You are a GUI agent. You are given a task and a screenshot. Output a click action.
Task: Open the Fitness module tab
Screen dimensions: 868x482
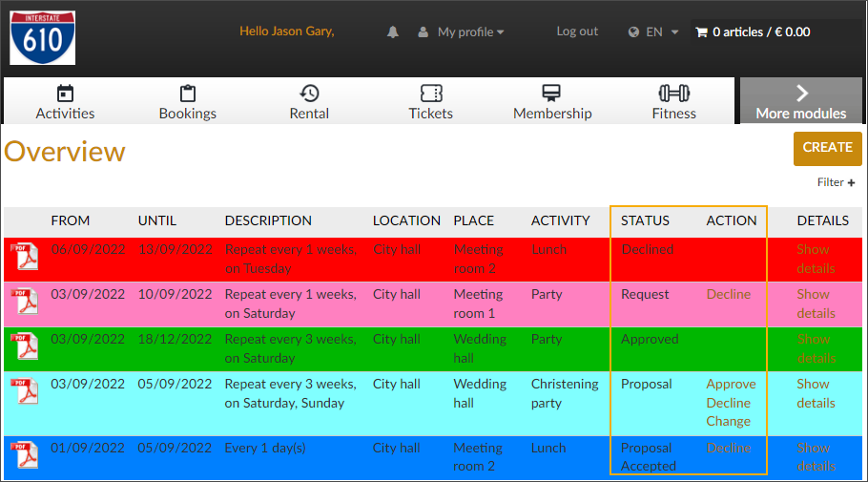(x=673, y=102)
